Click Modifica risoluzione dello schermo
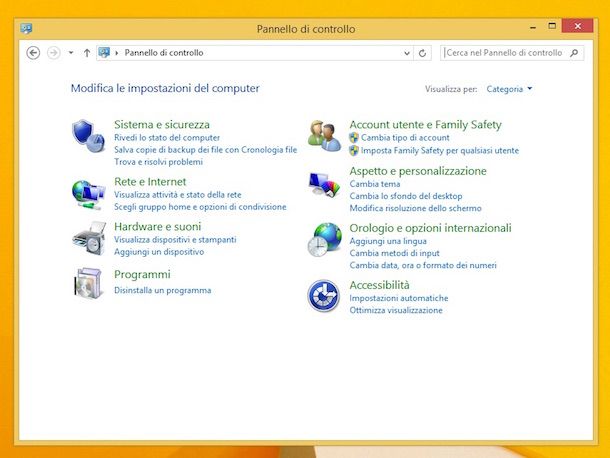 pos(415,208)
